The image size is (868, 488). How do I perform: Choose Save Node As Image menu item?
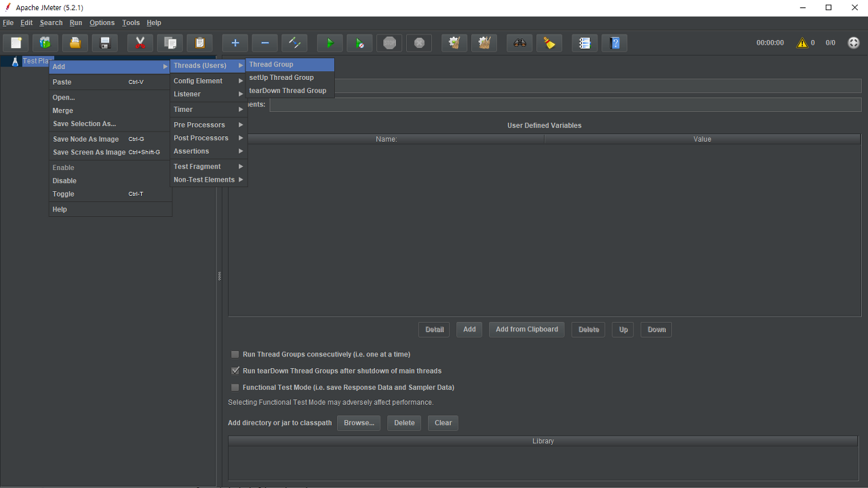(111, 139)
